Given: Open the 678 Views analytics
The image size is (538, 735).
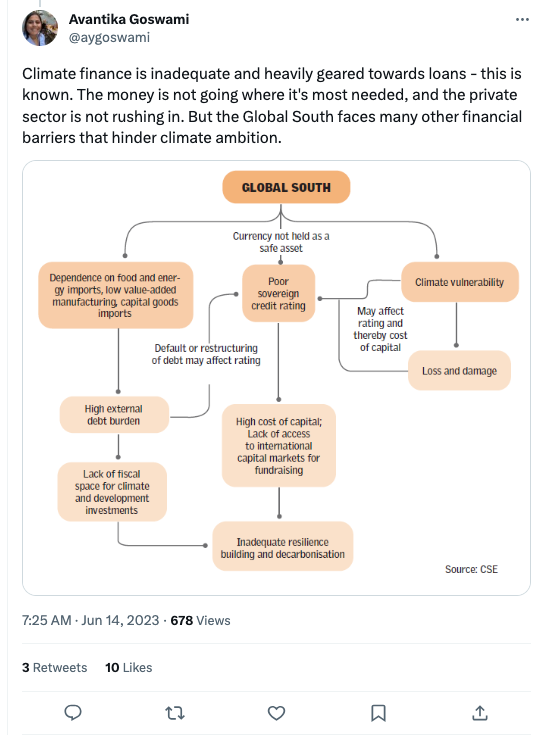Looking at the screenshot, I should pos(201,621).
